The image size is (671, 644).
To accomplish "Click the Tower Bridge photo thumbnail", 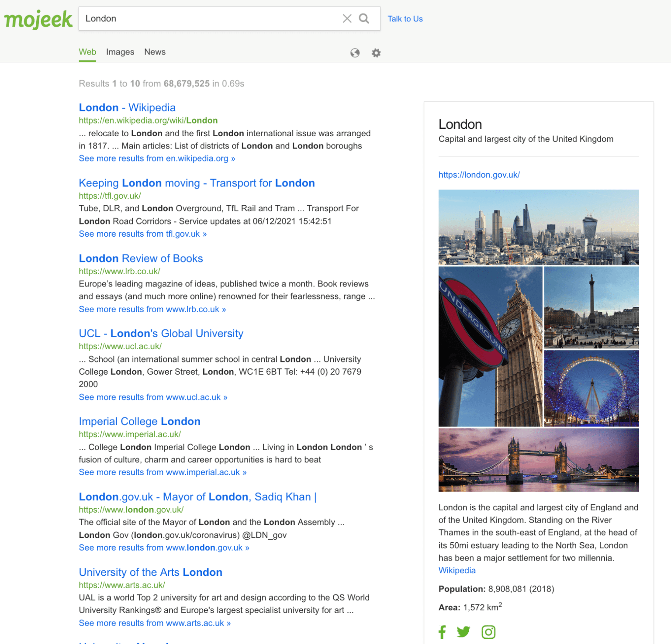I will (539, 459).
